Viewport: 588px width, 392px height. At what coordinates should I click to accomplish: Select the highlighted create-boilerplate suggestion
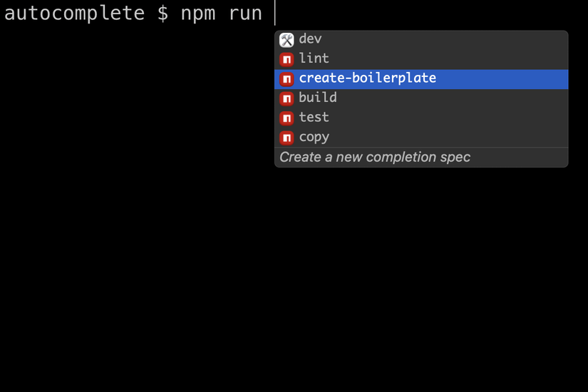pyautogui.click(x=367, y=78)
